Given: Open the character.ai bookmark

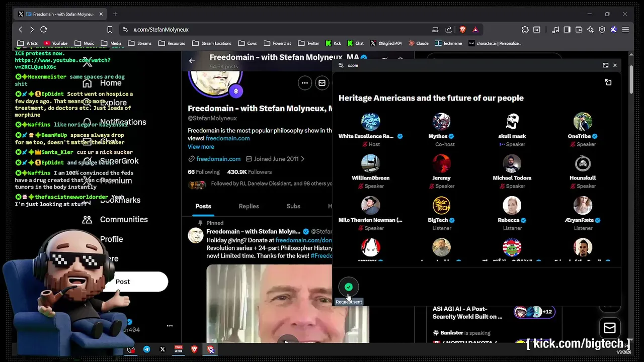Looking at the screenshot, I should coord(495,43).
